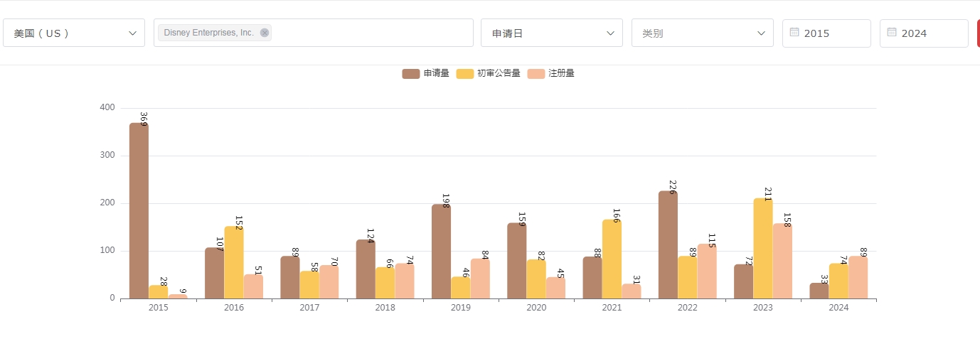Edit the 2024 end year field
Viewport: 980px width, 361px height.
pos(924,33)
